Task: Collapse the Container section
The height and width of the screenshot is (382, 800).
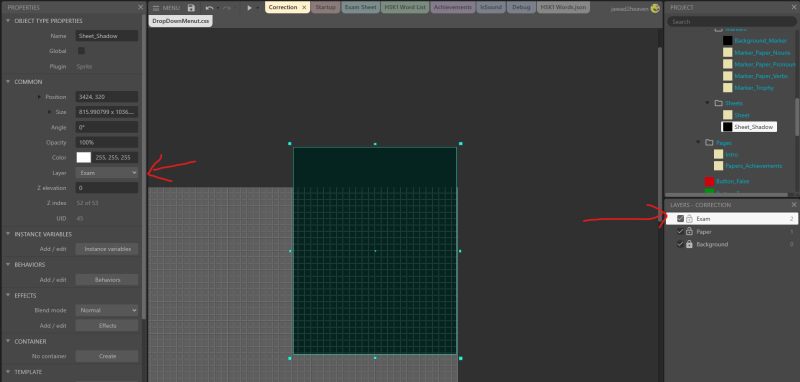Action: [8, 342]
